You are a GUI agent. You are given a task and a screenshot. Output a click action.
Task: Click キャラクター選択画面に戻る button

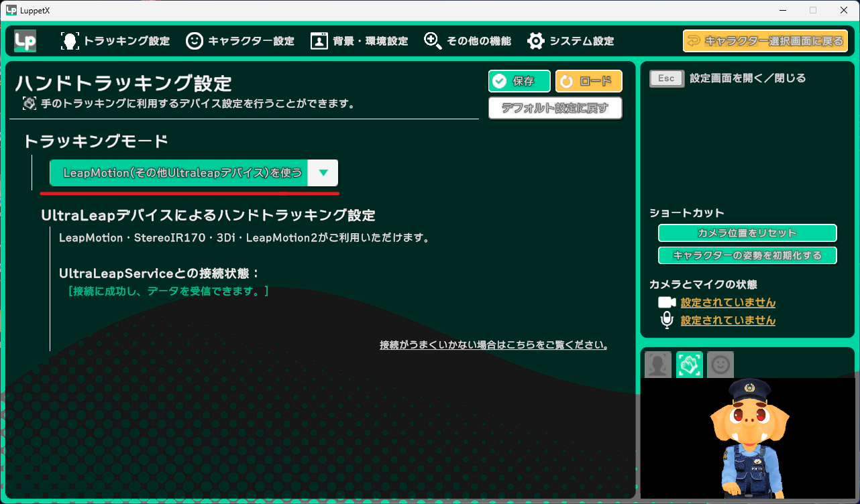point(765,41)
